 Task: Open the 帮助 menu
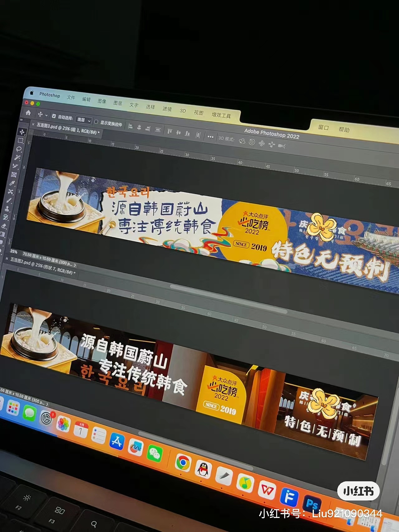344,130
